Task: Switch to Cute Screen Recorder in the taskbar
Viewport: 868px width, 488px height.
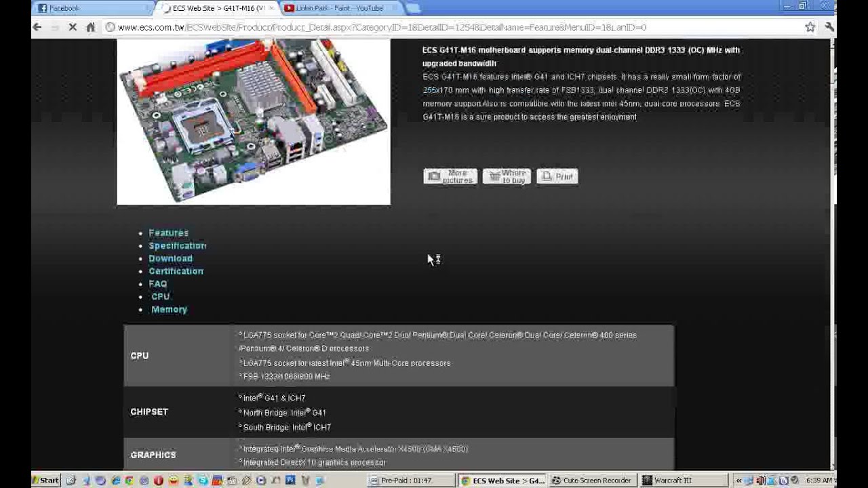Action: pyautogui.click(x=592, y=481)
